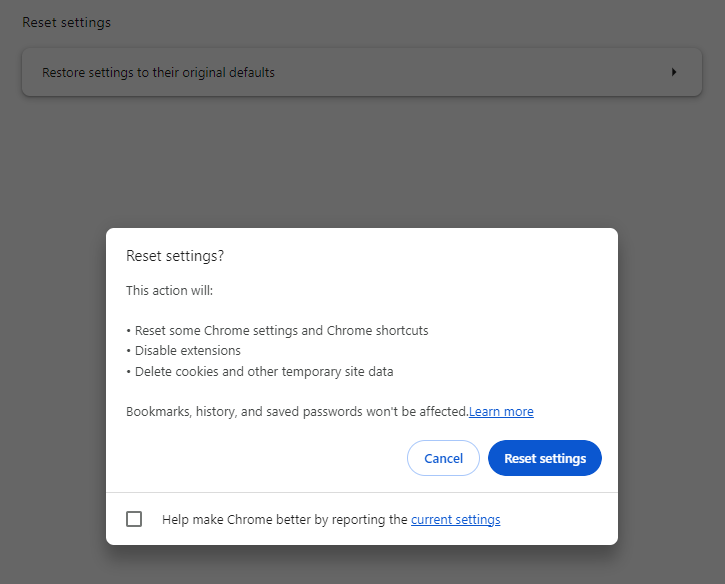Click the 'This action will:' text

[170, 290]
